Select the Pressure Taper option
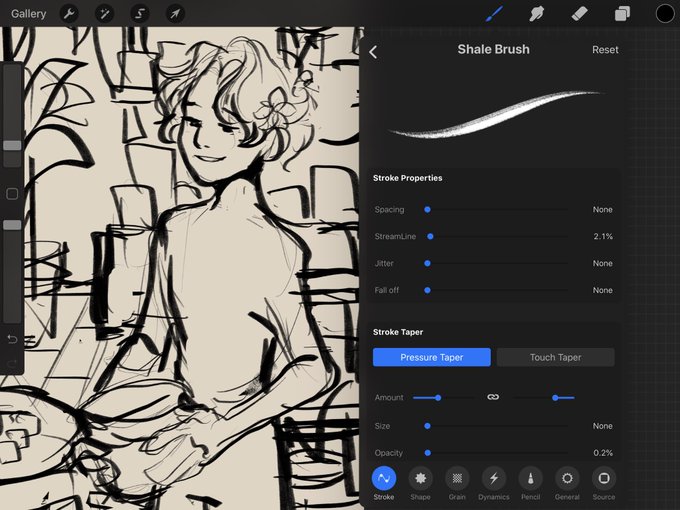680x510 pixels. [432, 357]
